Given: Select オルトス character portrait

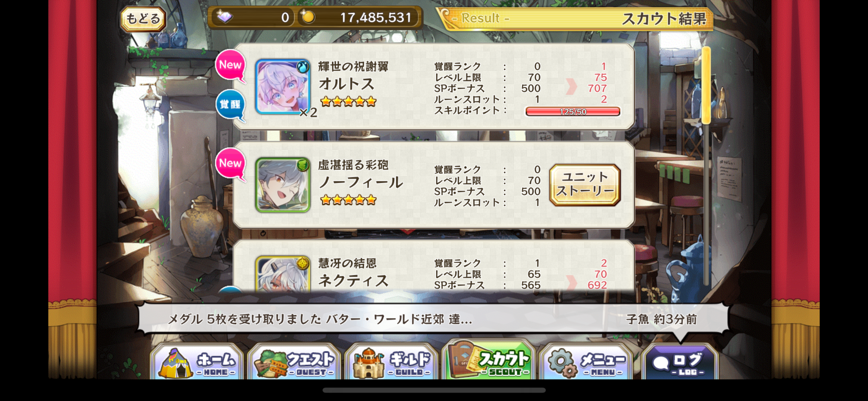Looking at the screenshot, I should click(x=283, y=87).
